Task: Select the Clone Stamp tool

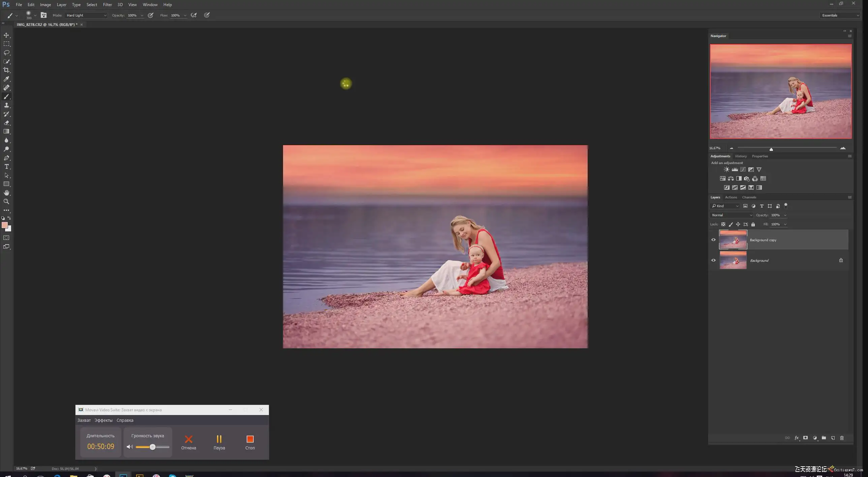Action: tap(6, 105)
